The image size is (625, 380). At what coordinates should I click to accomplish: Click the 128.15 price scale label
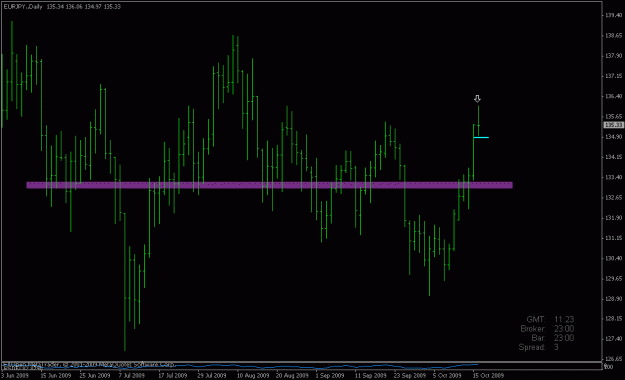pyautogui.click(x=614, y=319)
